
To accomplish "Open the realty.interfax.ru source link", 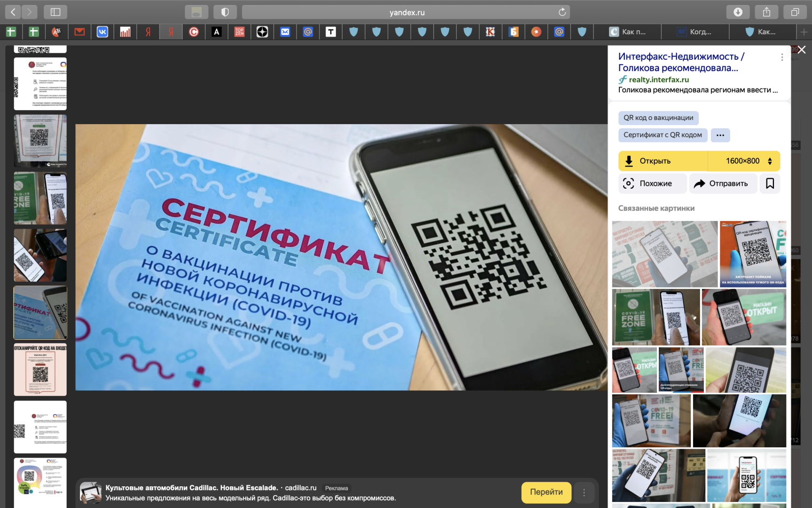I will pyautogui.click(x=658, y=79).
